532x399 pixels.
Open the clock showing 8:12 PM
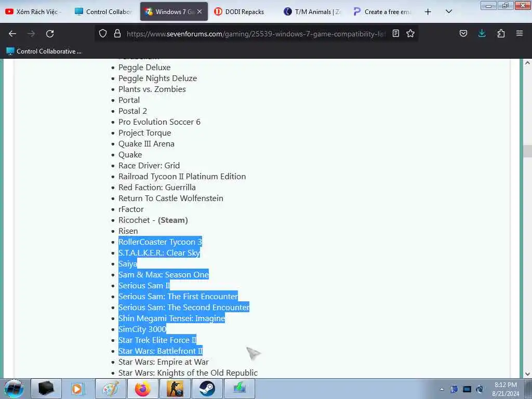click(506, 389)
